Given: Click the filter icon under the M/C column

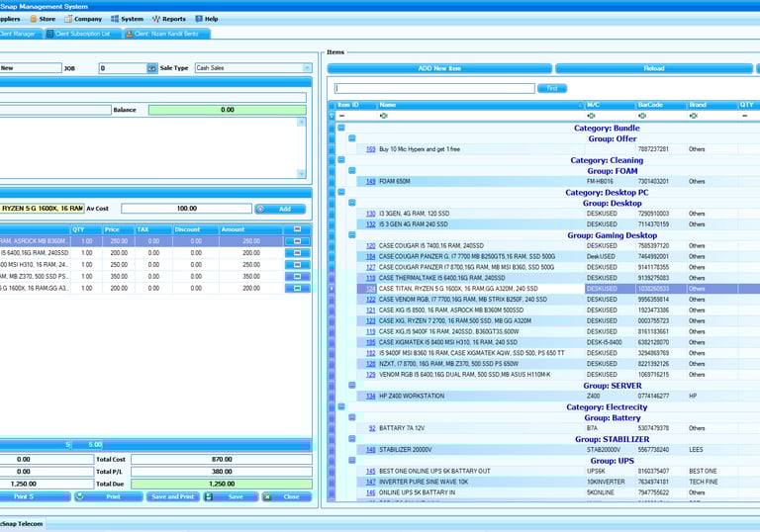Looking at the screenshot, I should tap(591, 116).
